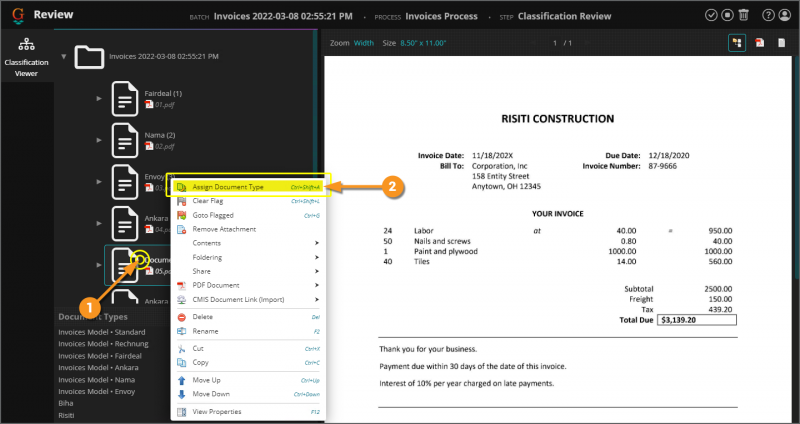Select the Risiti document type
Viewport: 800px width, 424px height.
pyautogui.click(x=66, y=415)
